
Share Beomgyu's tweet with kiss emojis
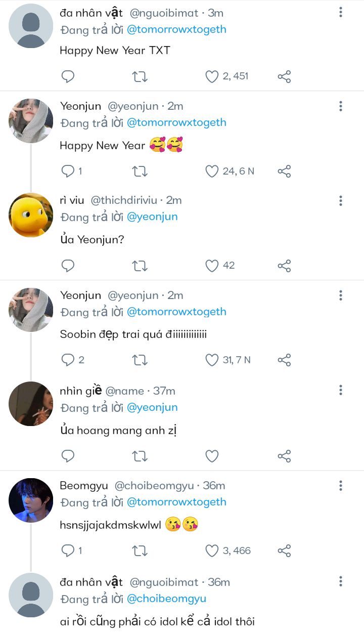(284, 551)
